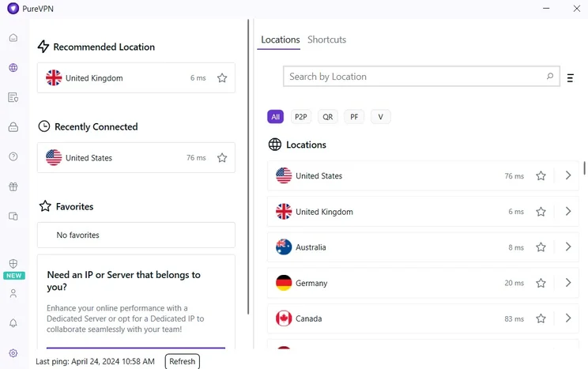Open the settings gear icon

point(13,353)
